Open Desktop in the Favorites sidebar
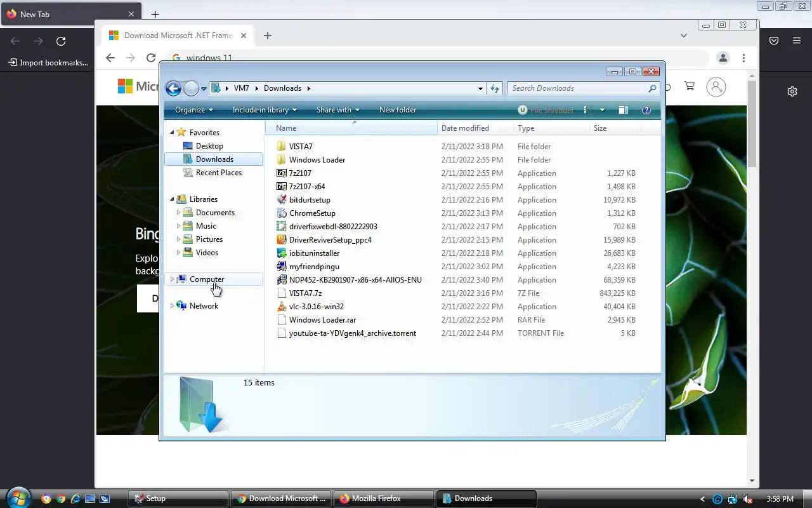Image resolution: width=812 pixels, height=508 pixels. [x=209, y=145]
